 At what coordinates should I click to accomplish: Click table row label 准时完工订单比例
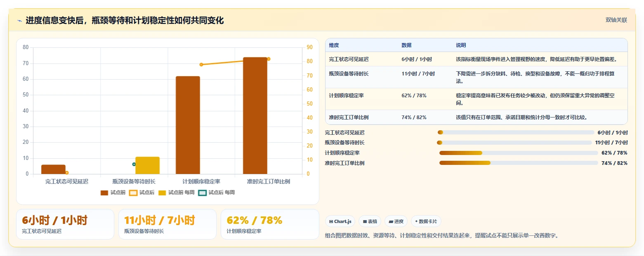(349, 117)
